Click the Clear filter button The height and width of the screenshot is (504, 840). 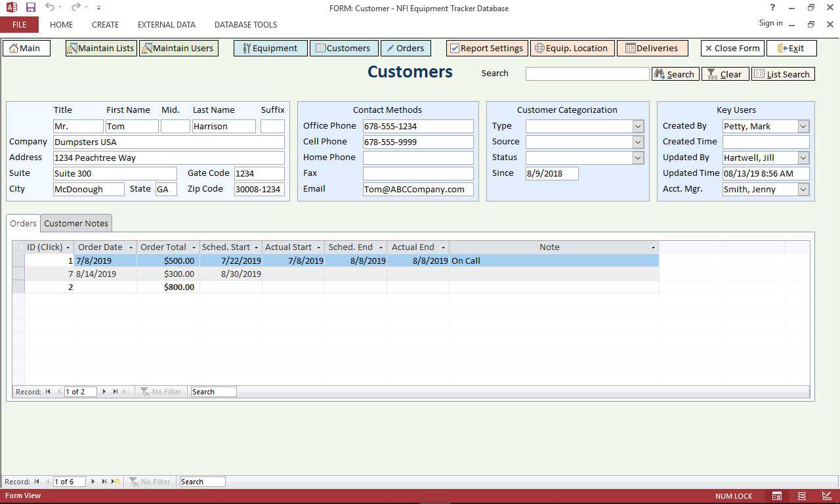(725, 74)
